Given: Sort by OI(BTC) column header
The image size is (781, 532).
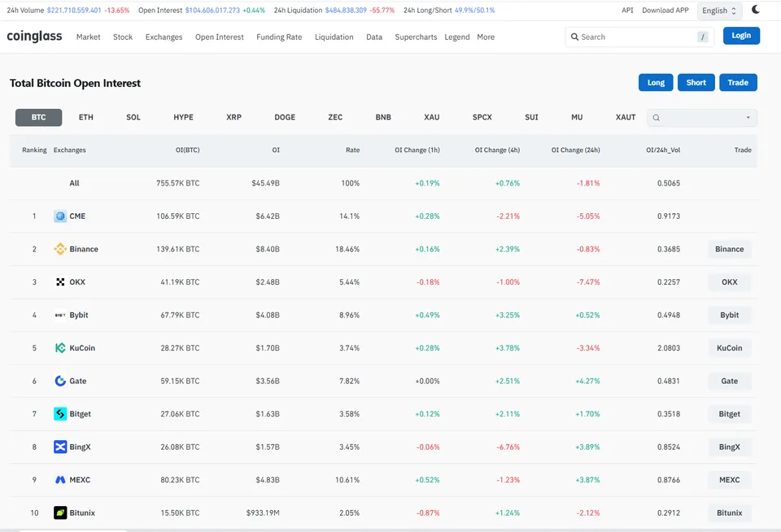Looking at the screenshot, I should [x=187, y=150].
